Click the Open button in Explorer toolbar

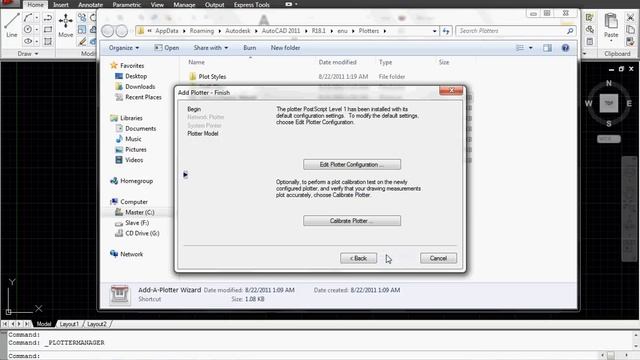click(167, 48)
